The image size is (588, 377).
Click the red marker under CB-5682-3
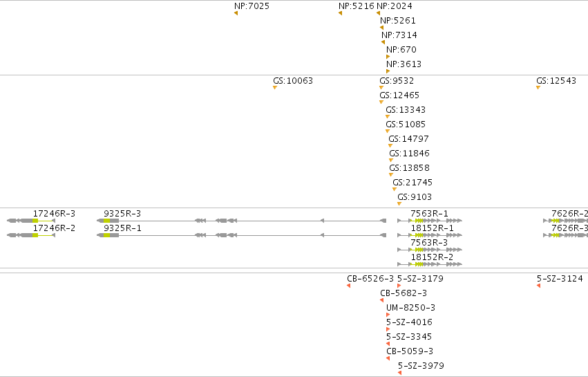click(x=381, y=300)
